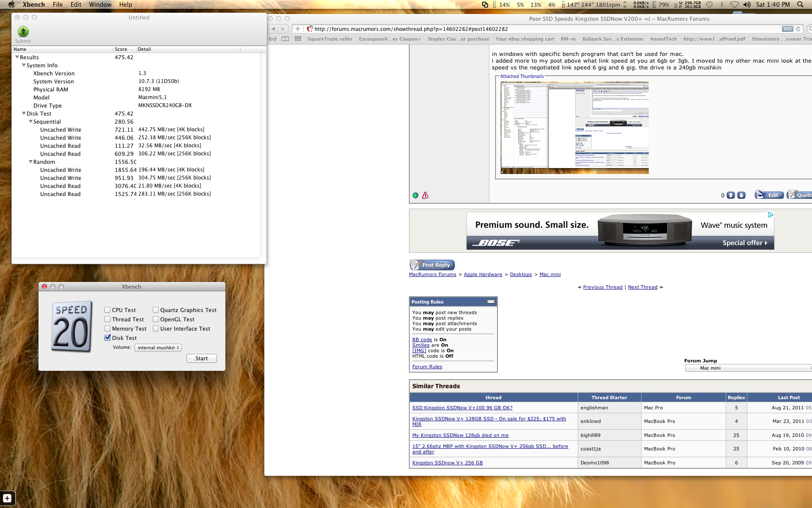
Task: Uncheck the Disk Test checkbox
Action: [107, 338]
